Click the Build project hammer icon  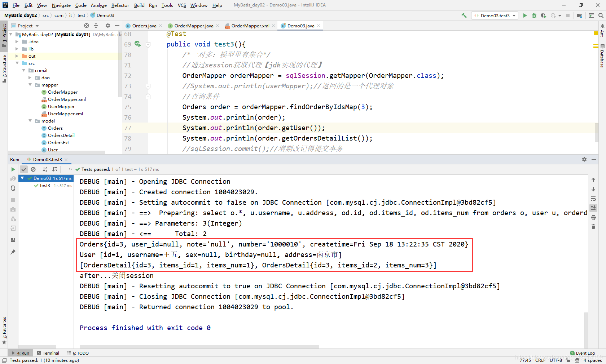coord(464,15)
